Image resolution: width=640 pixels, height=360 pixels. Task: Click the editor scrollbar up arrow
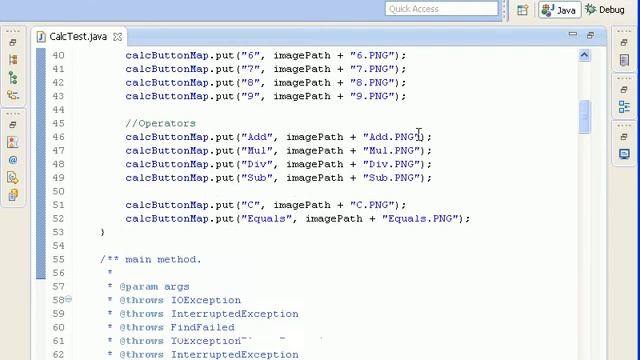(584, 55)
